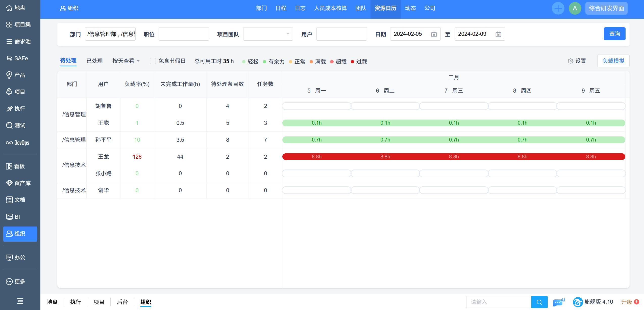The height and width of the screenshot is (310, 644).
Task: Click the blue plus quick-create icon
Action: point(558,8)
